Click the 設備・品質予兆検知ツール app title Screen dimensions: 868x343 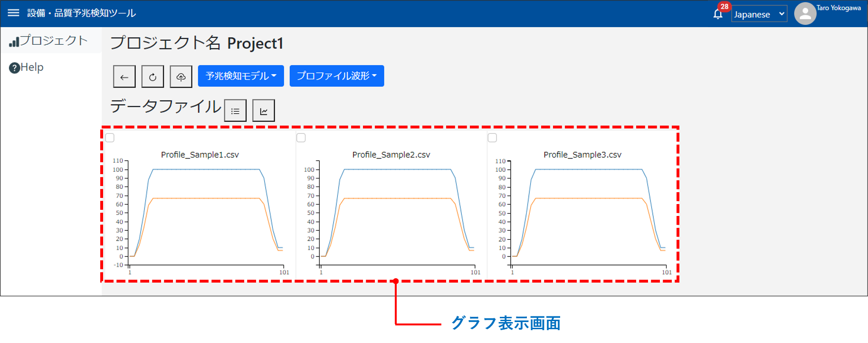(x=82, y=13)
